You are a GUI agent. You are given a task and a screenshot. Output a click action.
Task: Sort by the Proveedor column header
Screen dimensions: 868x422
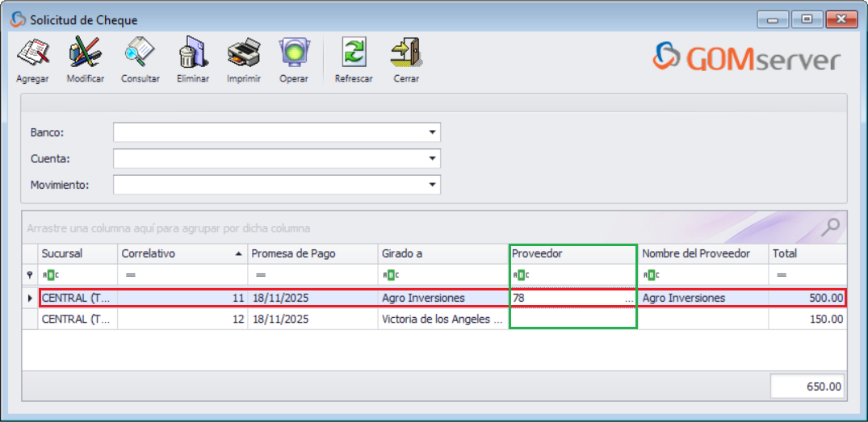[x=573, y=254]
